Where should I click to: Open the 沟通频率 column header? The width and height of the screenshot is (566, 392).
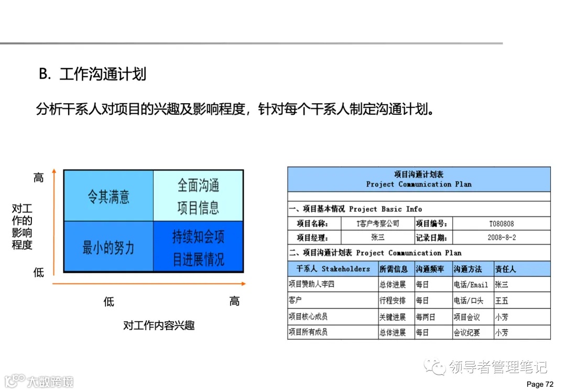click(x=432, y=268)
